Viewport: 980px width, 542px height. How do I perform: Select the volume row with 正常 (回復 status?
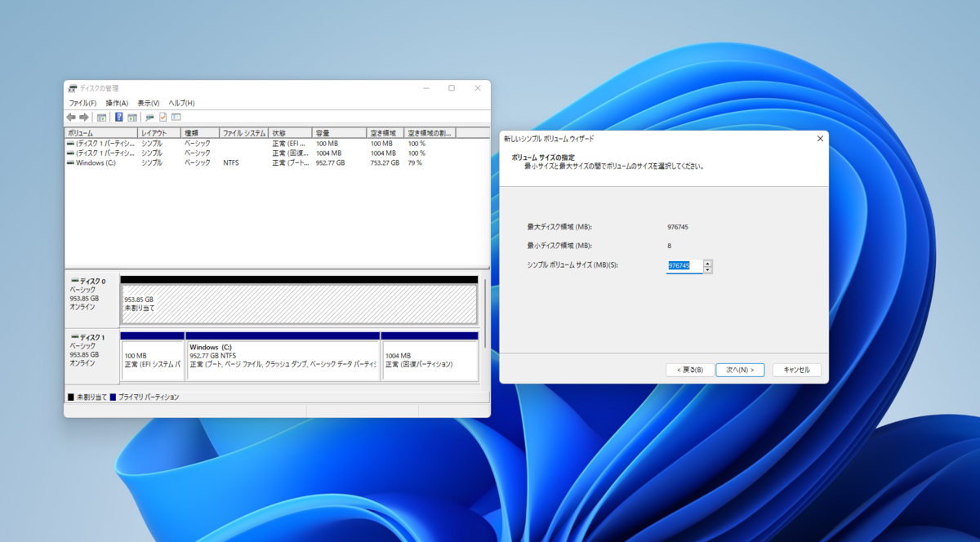click(x=276, y=153)
